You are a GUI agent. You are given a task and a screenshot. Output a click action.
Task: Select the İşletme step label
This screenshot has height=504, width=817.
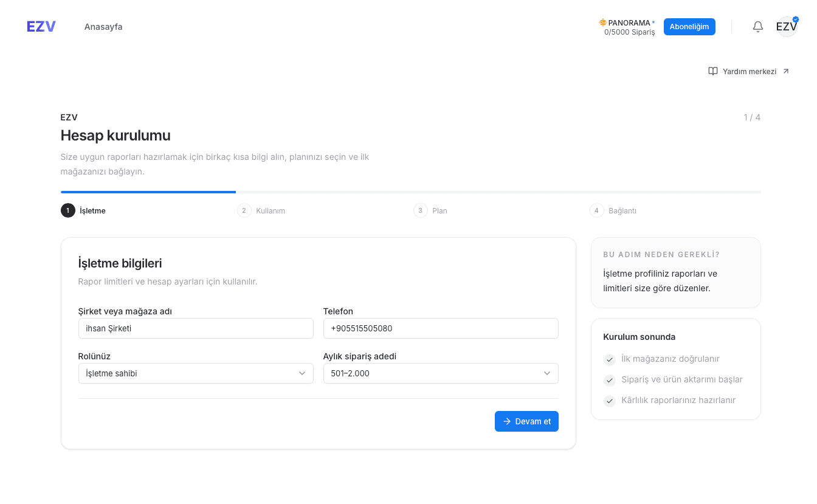click(x=92, y=211)
